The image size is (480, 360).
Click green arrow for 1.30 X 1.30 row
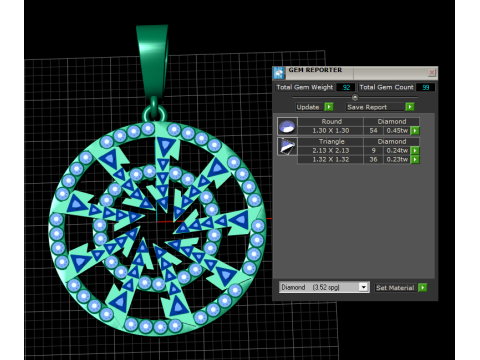[415, 131]
